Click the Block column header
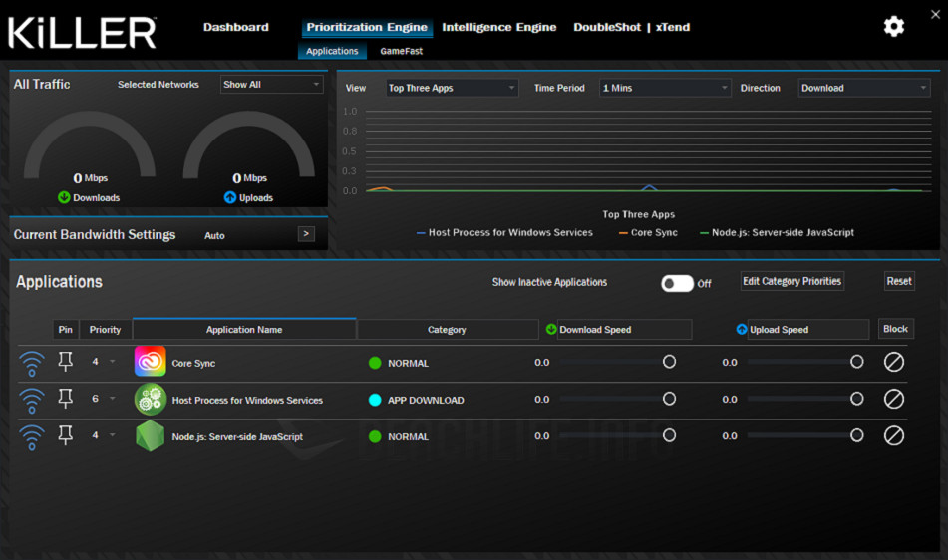 (895, 329)
